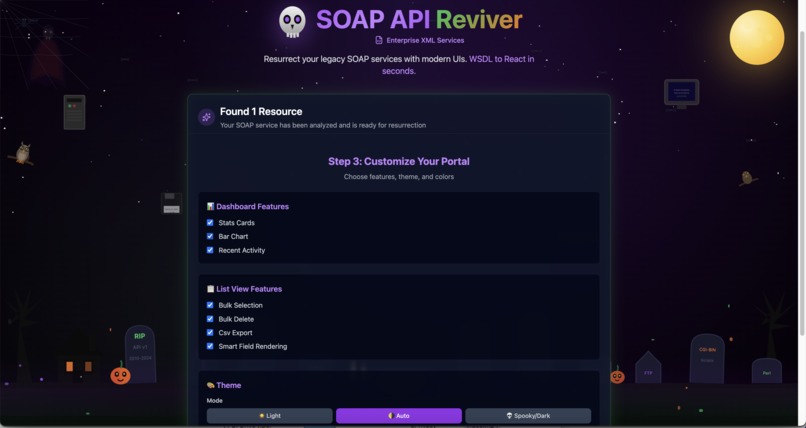The image size is (806, 428).
Task: Click the List View Features heading
Action: click(x=249, y=289)
